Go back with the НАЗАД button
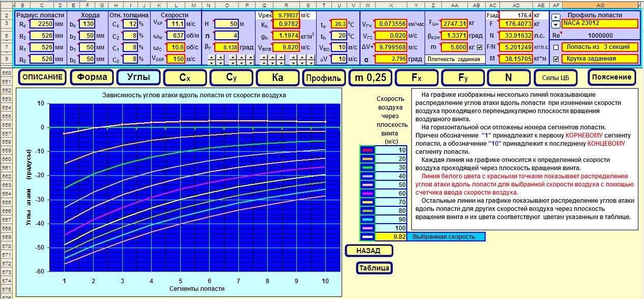Screen dimensions: 644x299 (x=369, y=251)
